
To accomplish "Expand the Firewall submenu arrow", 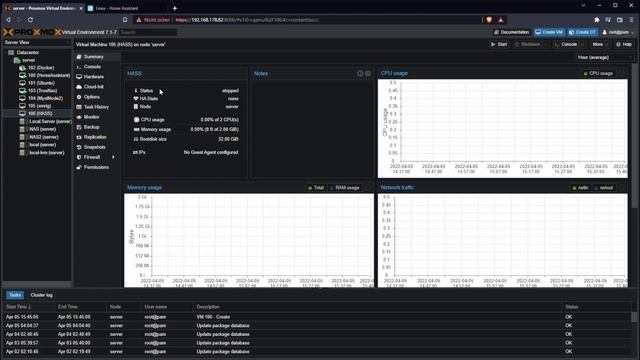I will (x=113, y=157).
